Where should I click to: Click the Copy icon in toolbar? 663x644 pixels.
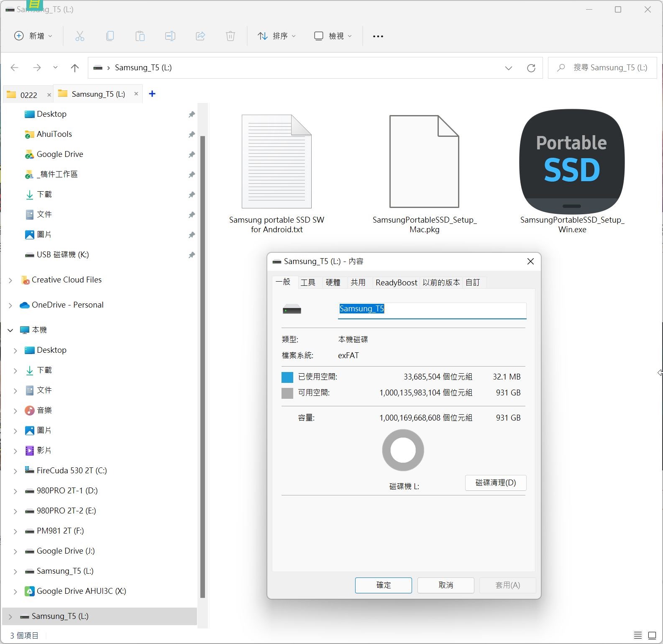110,36
